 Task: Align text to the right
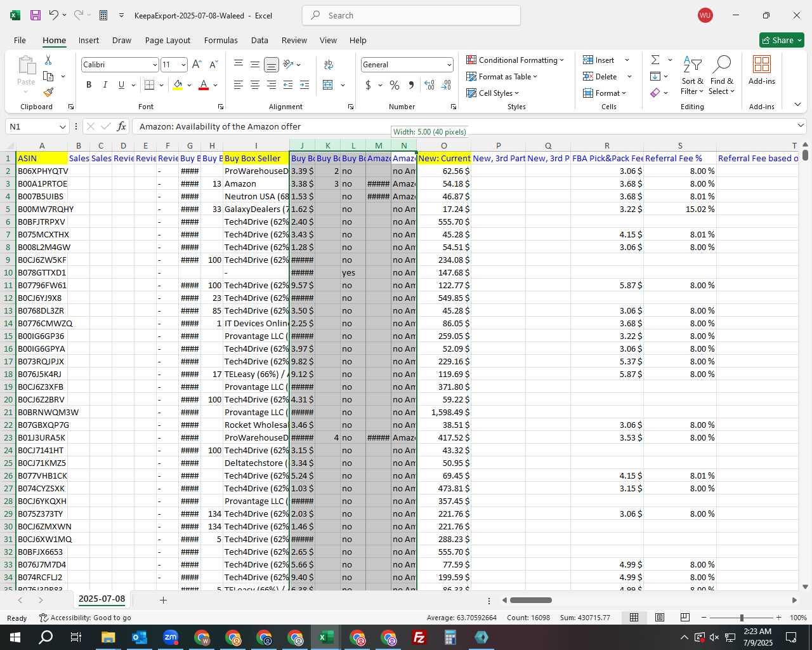(271, 85)
